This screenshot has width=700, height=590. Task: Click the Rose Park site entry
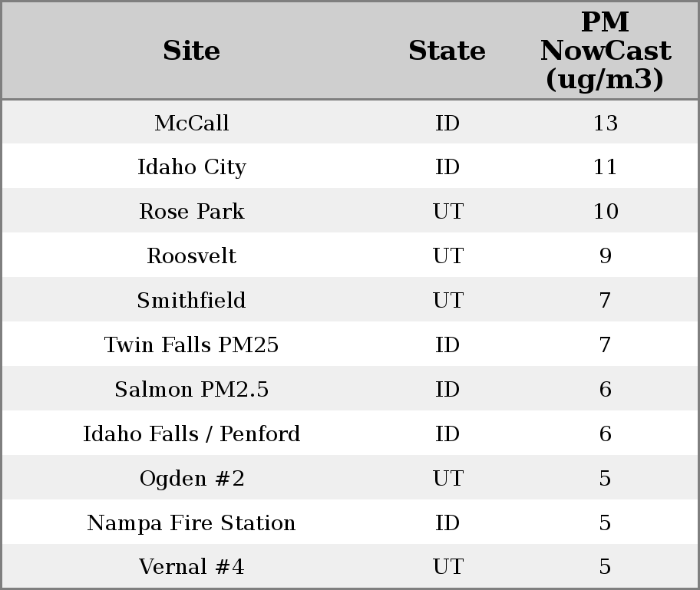tap(191, 212)
